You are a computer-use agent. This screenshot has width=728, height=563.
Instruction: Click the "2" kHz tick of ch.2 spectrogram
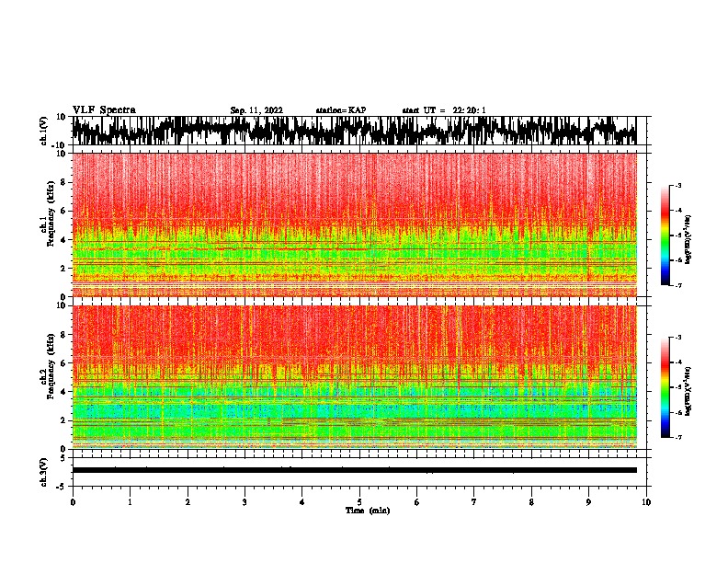pyautogui.click(x=63, y=420)
